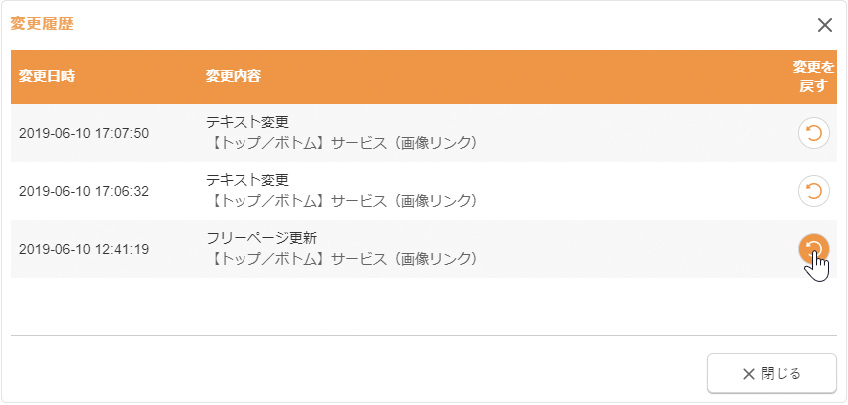Revert the 17:06:32 テキスト変更 change

(814, 191)
